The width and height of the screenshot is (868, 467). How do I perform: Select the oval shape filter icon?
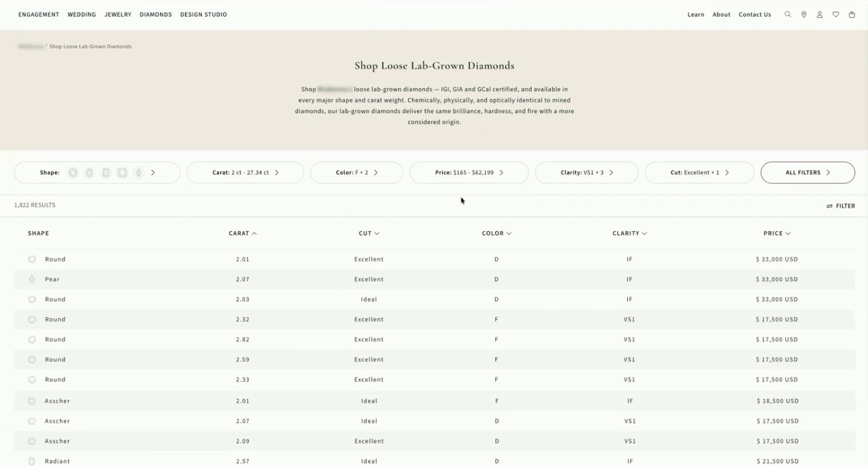[90, 172]
